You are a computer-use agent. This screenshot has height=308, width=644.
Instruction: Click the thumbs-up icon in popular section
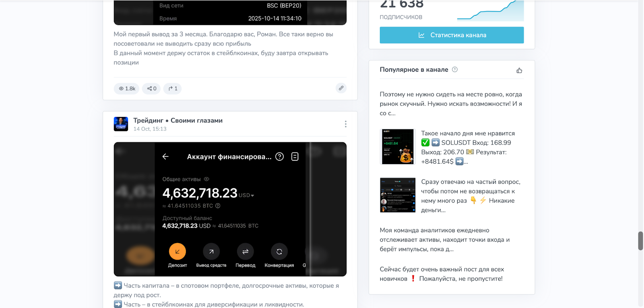519,70
